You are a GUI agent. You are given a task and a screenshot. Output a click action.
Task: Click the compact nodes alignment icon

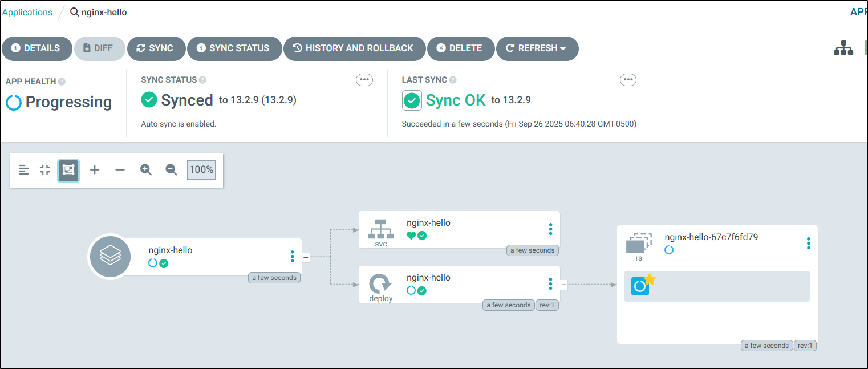click(x=23, y=170)
